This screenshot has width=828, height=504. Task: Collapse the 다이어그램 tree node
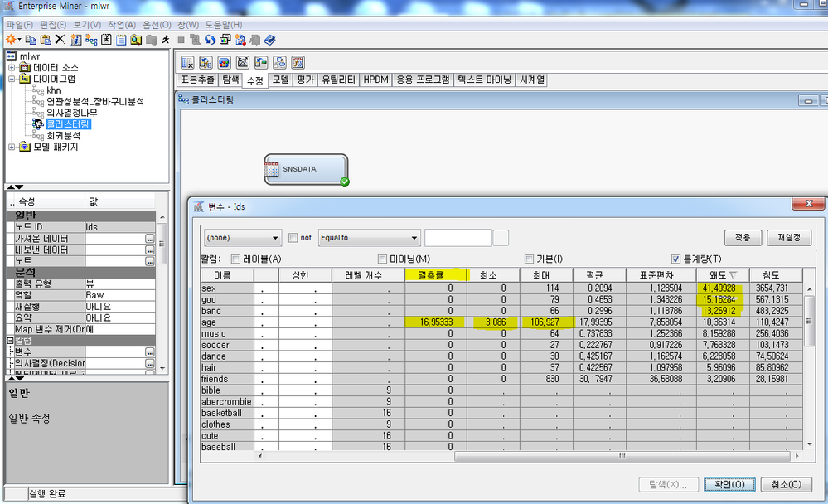(x=12, y=80)
